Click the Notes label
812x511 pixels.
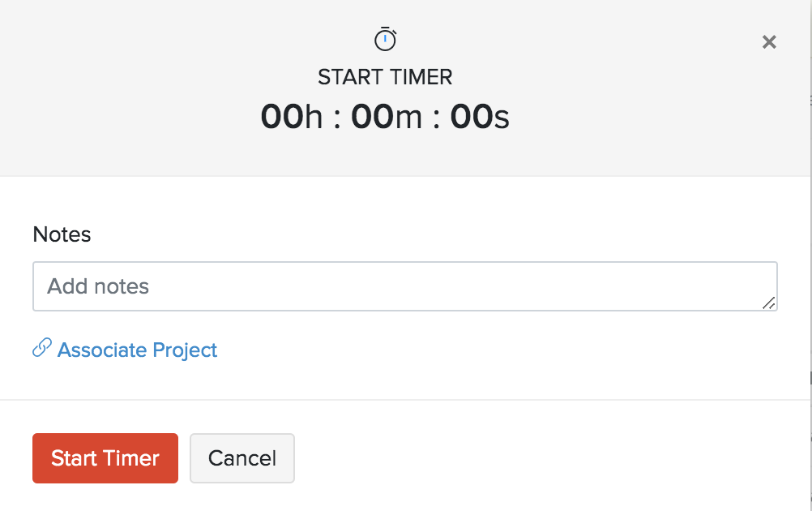coord(62,234)
